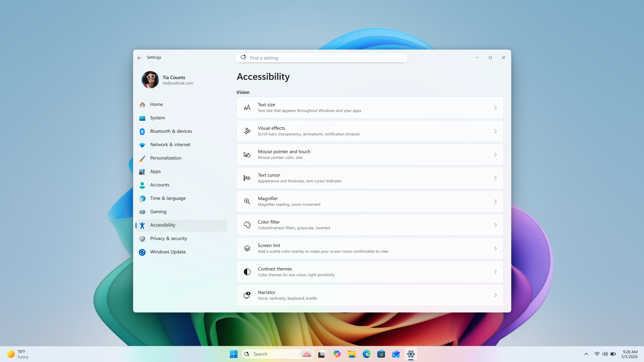The image size is (644, 362).
Task: Click the Time & language clock icon
Action: pyautogui.click(x=142, y=198)
